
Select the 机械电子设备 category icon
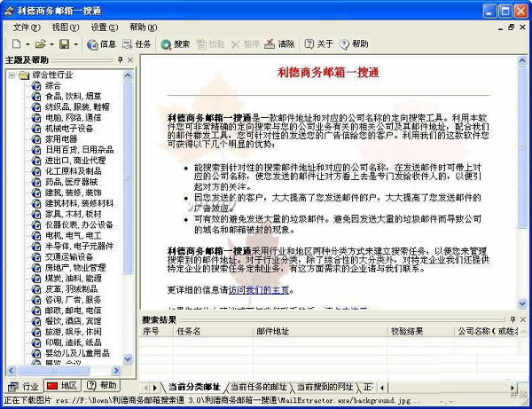pos(36,129)
